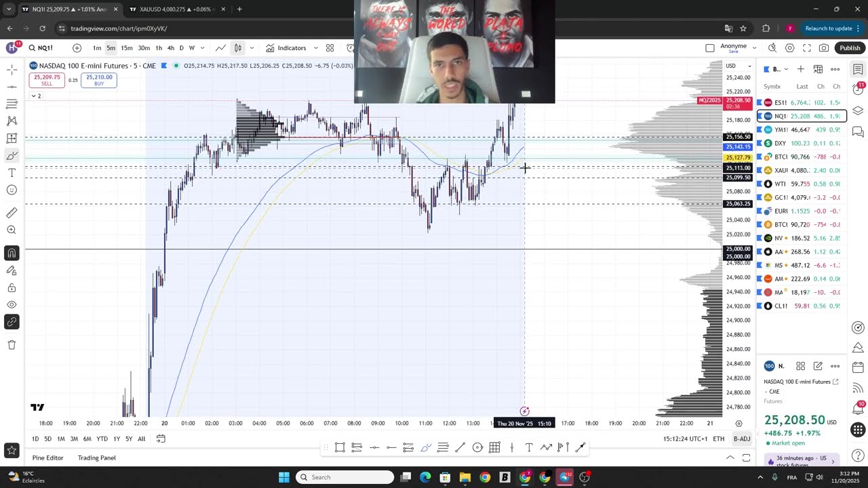868x488 pixels.
Task: Open chart settings hexagon icon
Action: click(x=790, y=48)
